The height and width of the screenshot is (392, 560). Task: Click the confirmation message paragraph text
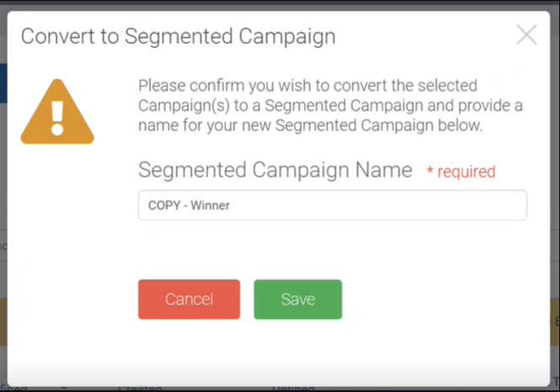click(x=330, y=106)
